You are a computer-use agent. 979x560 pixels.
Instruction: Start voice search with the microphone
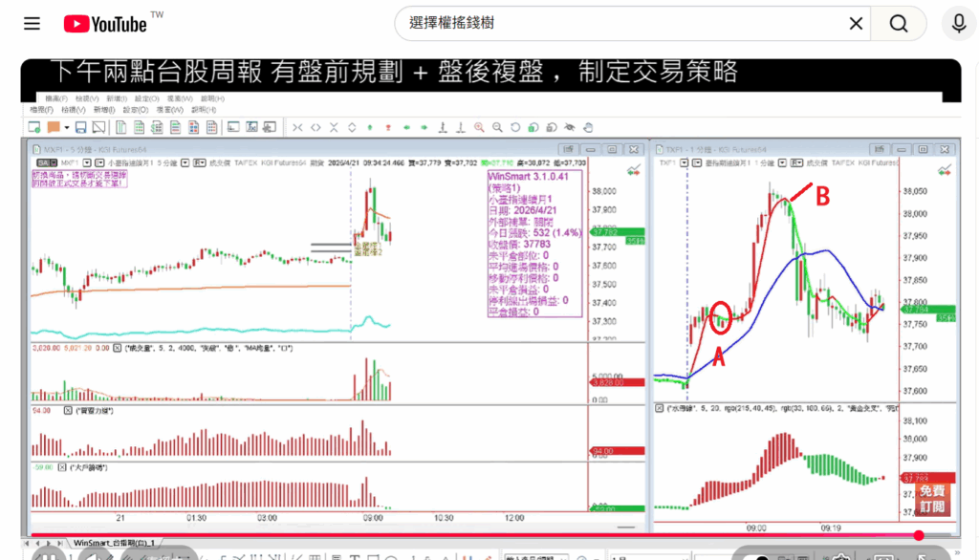(x=957, y=24)
